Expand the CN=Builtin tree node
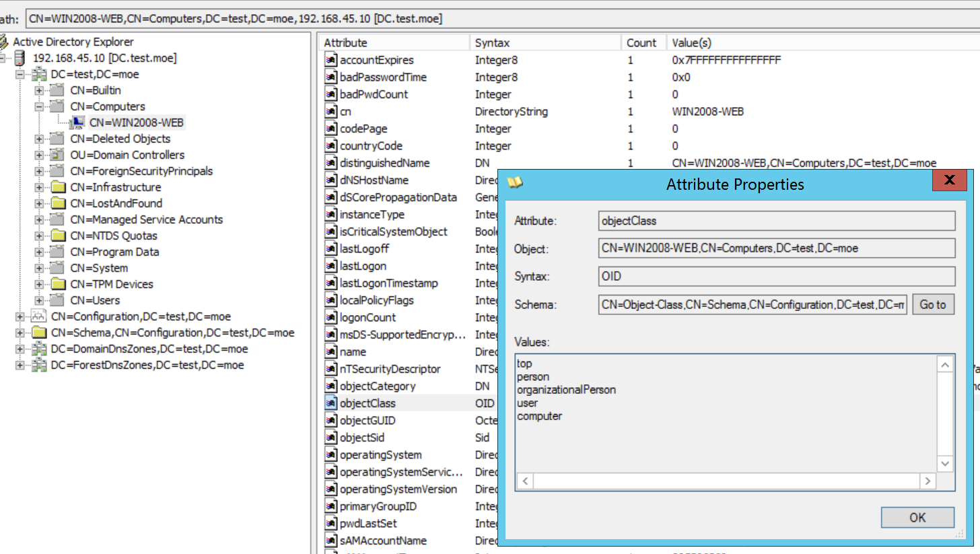The width and height of the screenshot is (980, 554). click(39, 90)
